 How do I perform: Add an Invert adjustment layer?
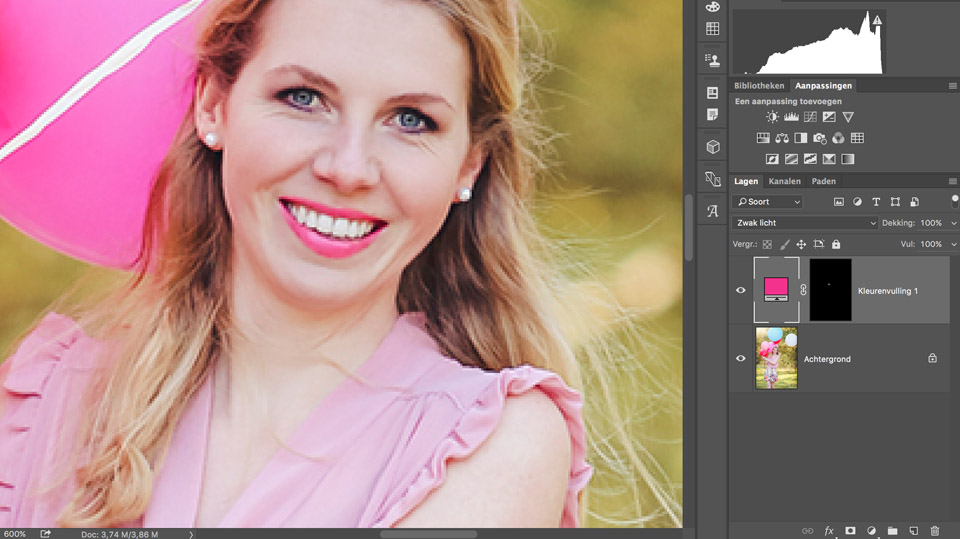(772, 159)
